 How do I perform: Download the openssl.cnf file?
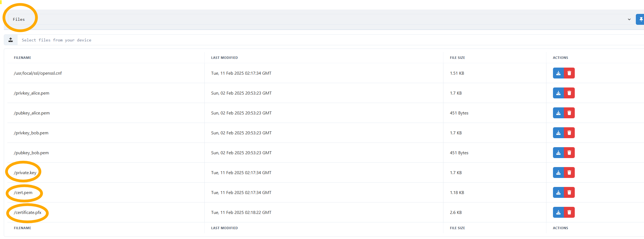(x=558, y=73)
